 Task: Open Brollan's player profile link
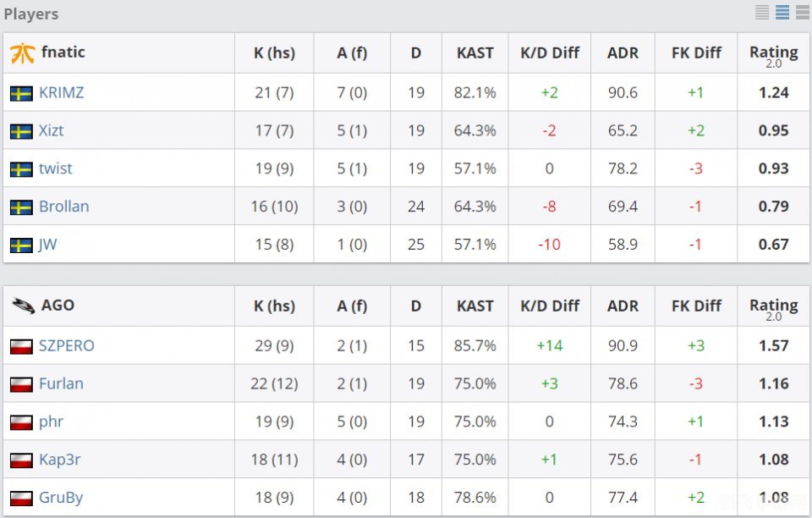click(63, 207)
